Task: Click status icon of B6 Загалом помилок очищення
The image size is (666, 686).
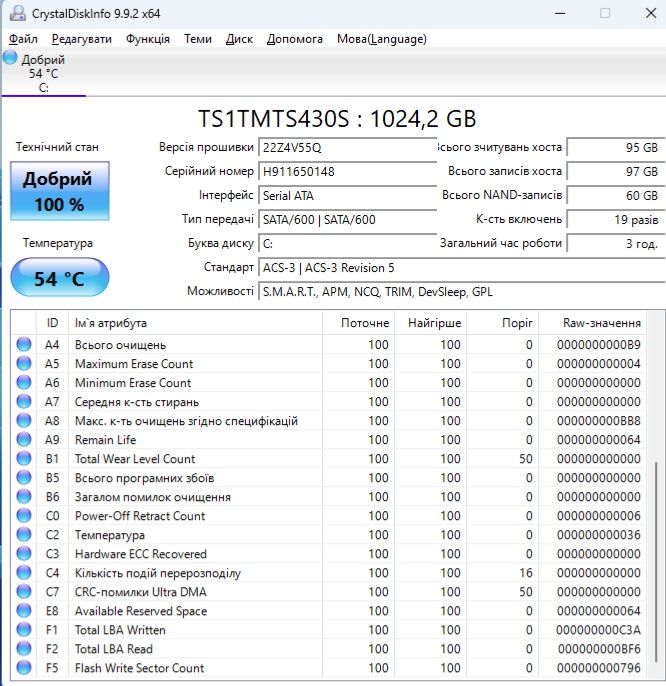Action: click(x=24, y=497)
